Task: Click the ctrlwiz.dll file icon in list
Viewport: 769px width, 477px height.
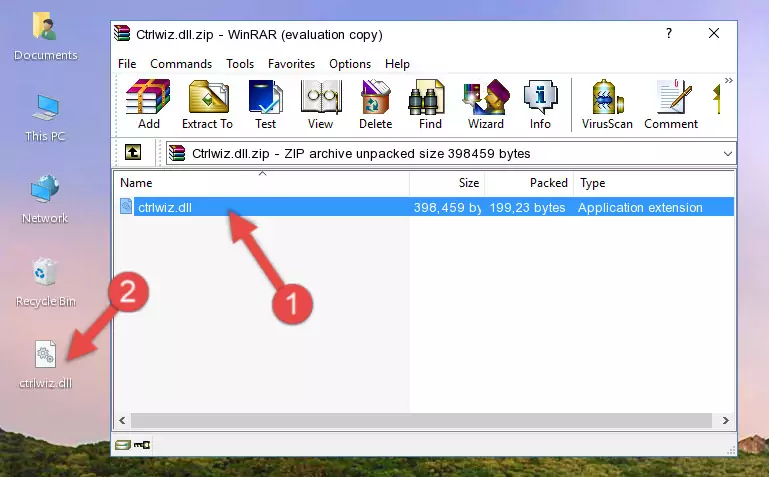Action: tap(126, 206)
